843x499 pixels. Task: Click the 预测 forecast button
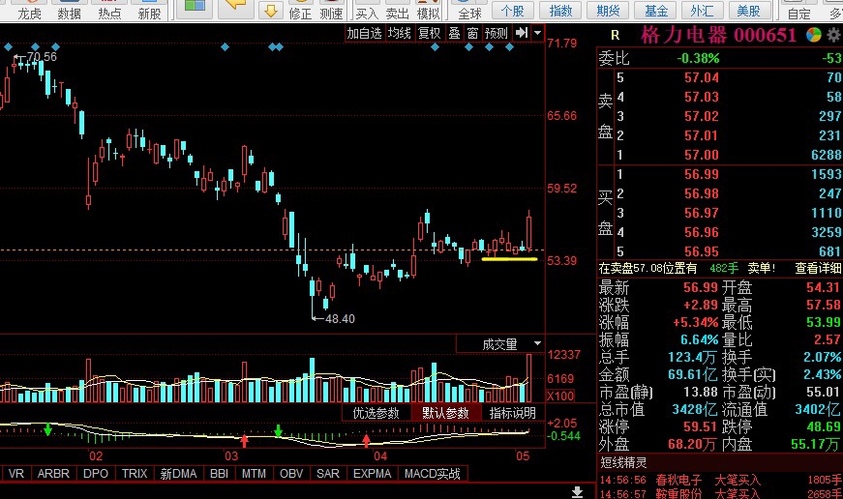tap(496, 33)
